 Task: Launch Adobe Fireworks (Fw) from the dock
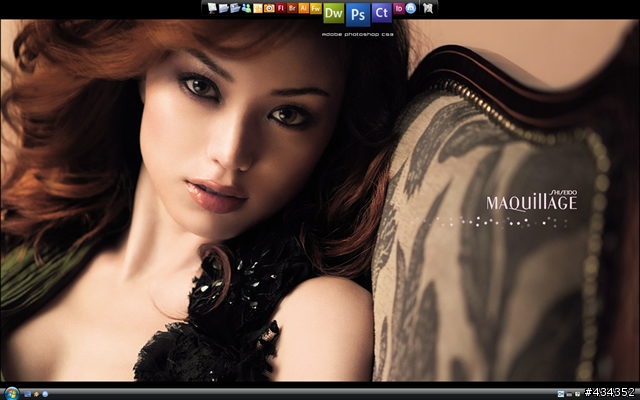coord(316,8)
